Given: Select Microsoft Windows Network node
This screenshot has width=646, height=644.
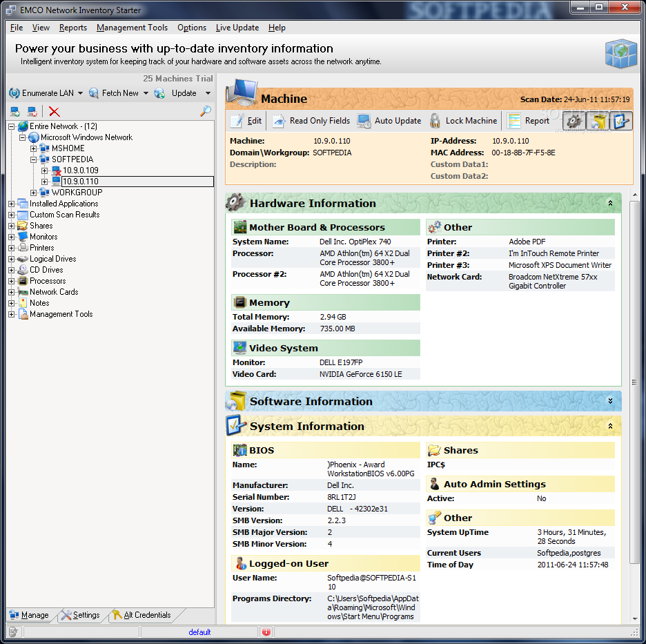Looking at the screenshot, I should tap(86, 137).
